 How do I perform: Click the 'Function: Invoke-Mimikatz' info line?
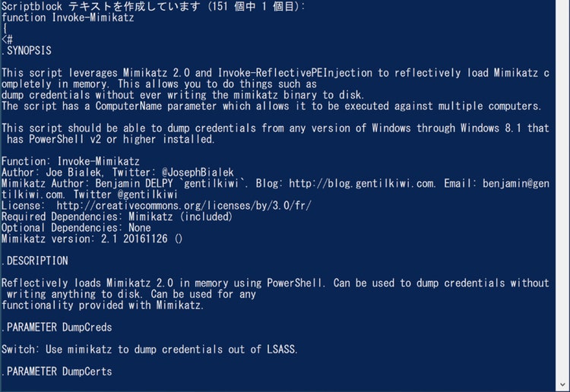click(71, 161)
